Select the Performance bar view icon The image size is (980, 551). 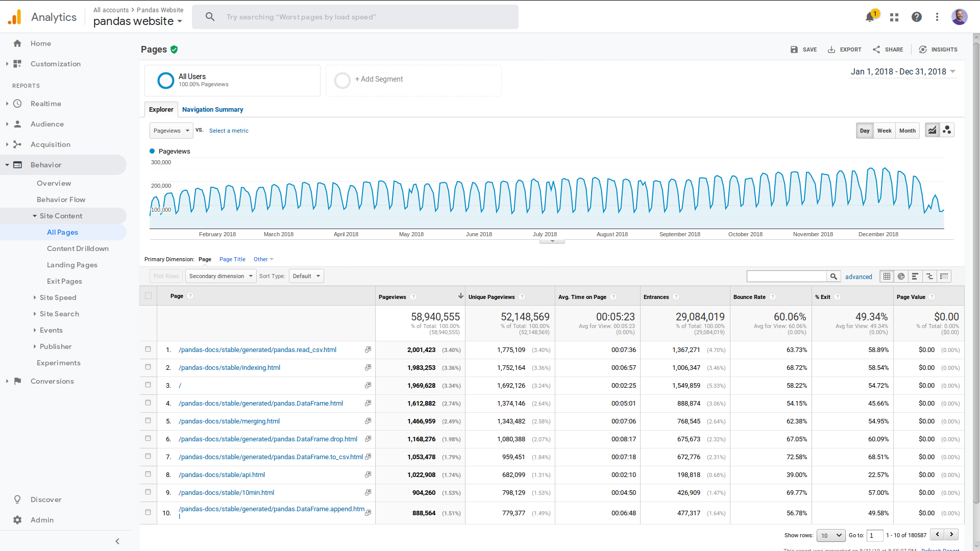[915, 276]
